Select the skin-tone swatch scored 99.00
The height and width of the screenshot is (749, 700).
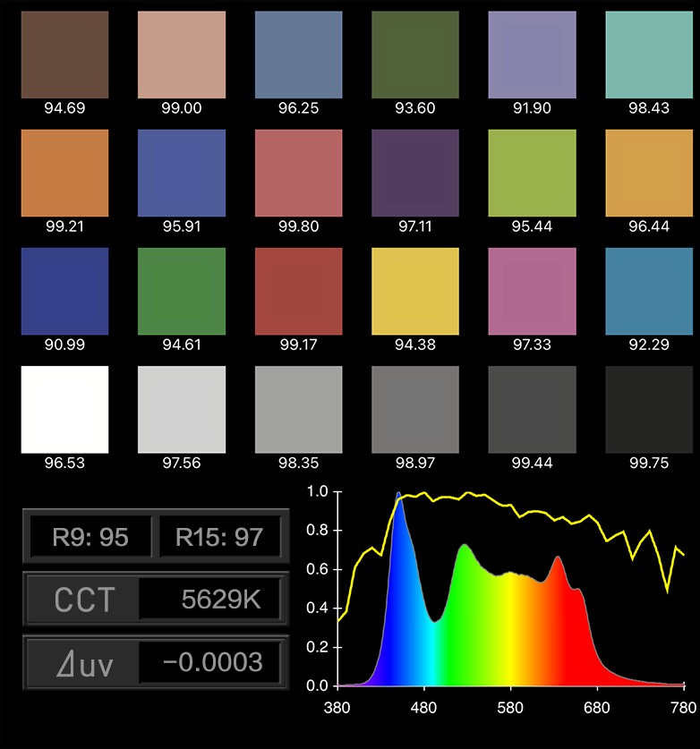[182, 55]
